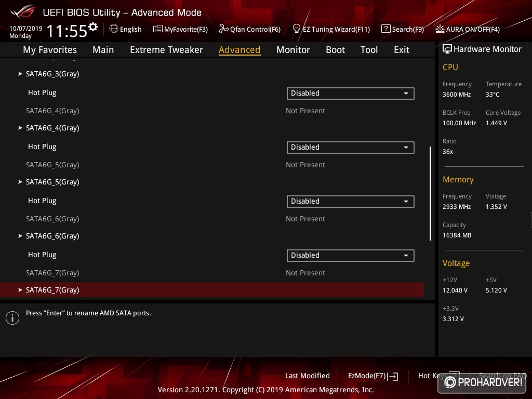Open SATA6G_5 Hot Plug dropdown

(x=351, y=201)
